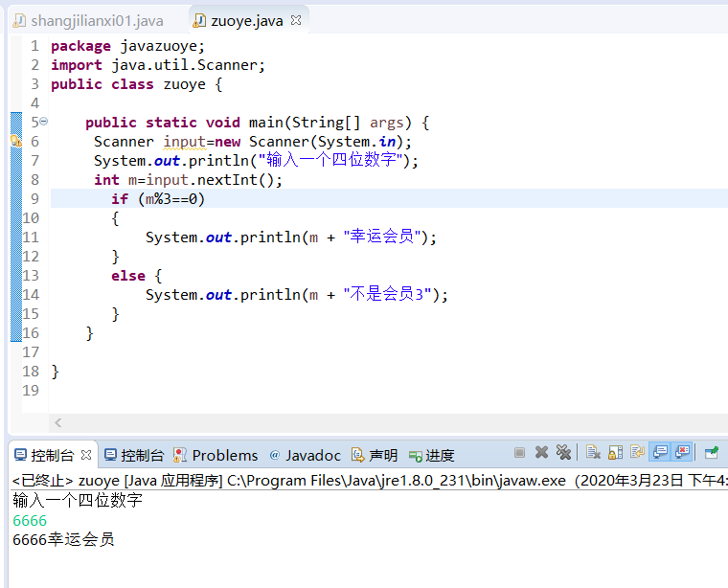The width and height of the screenshot is (728, 588).
Task: Click the string "输入一个四位数字" in code
Action: click(x=330, y=160)
